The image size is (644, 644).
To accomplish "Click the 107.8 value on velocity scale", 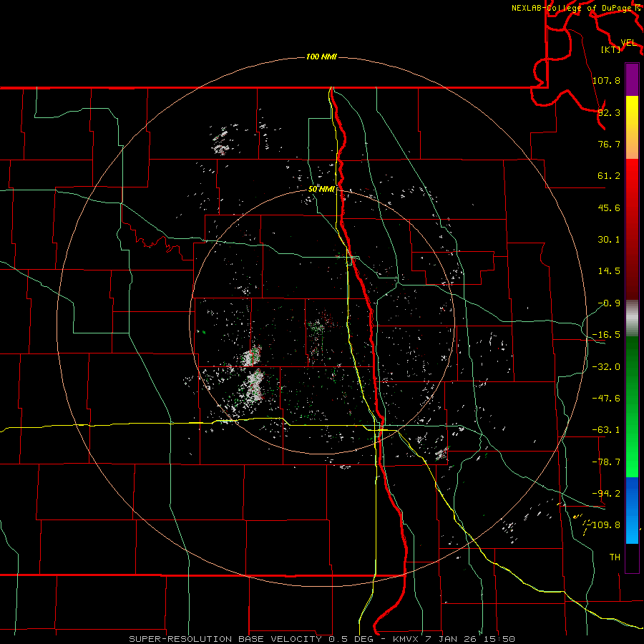I will [606, 80].
